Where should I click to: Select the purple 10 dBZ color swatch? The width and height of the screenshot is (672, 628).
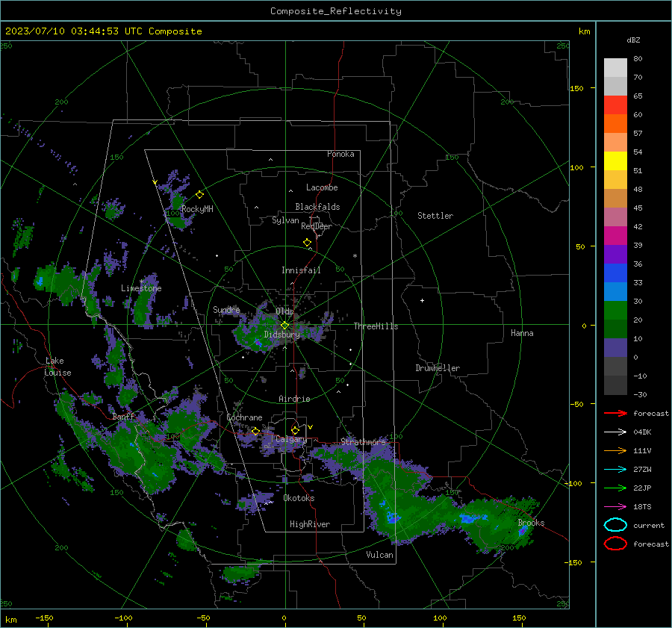(x=615, y=347)
